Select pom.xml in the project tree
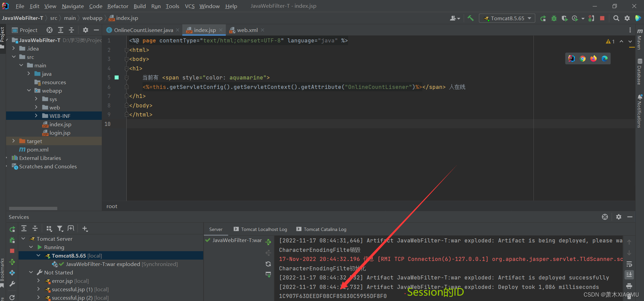The height and width of the screenshot is (301, 644). (37, 149)
